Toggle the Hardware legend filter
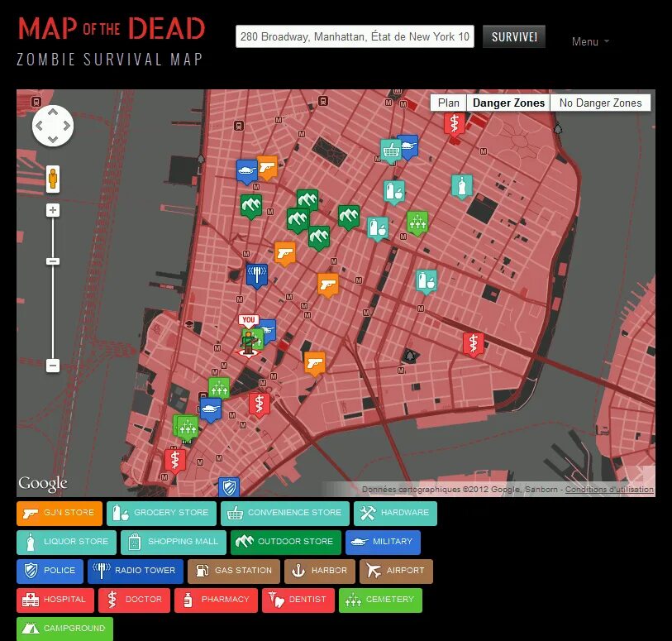The image size is (672, 641). point(395,514)
